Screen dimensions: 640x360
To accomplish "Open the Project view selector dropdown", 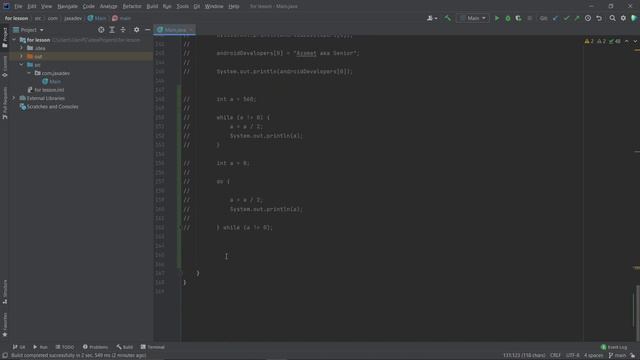I will pyautogui.click(x=28, y=30).
